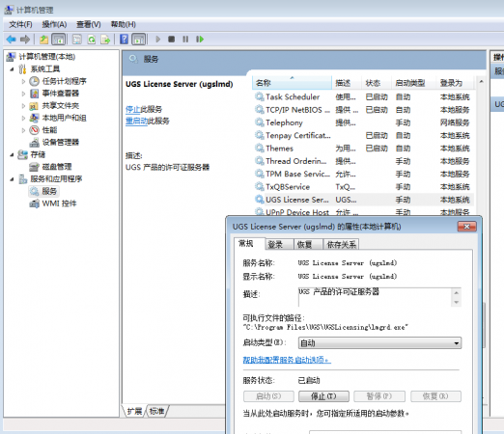Collapse the 服务和应用程序 tree node
This screenshot has width=504, height=434.
pyautogui.click(x=12, y=179)
